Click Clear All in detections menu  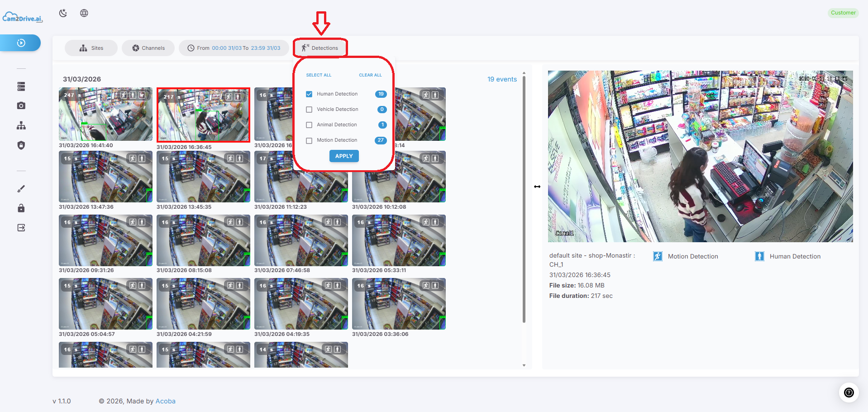pyautogui.click(x=370, y=75)
